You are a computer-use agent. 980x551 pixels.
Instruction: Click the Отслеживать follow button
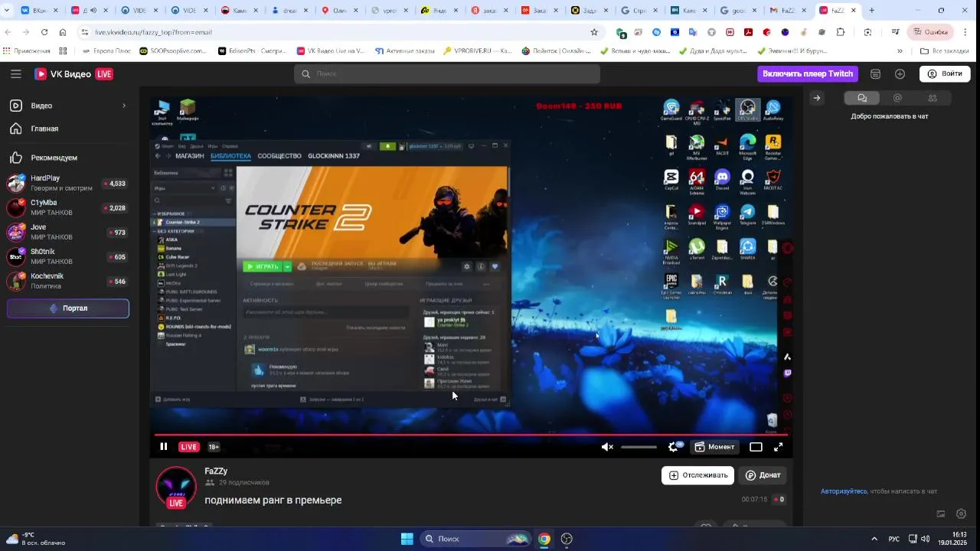click(x=697, y=475)
